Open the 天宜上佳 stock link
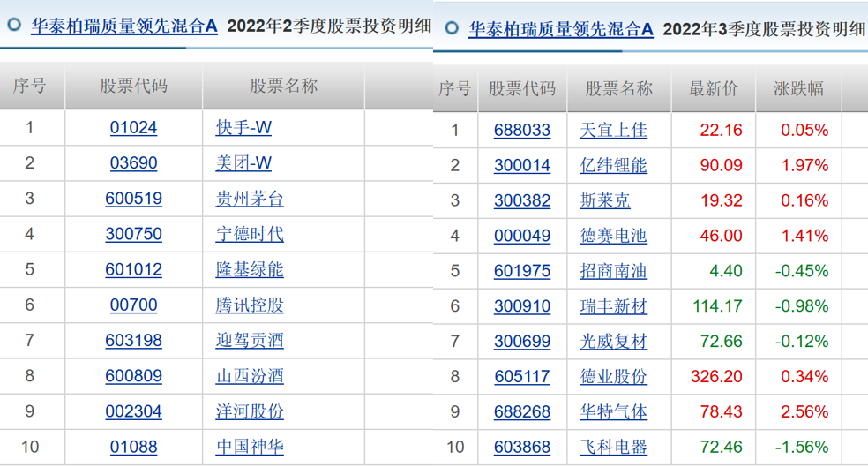868x467 pixels. click(x=613, y=130)
